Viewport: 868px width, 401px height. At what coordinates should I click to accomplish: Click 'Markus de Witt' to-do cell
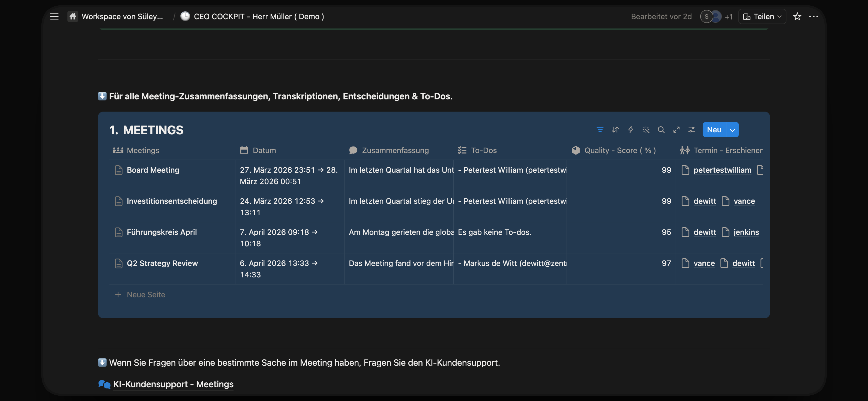tap(510, 269)
